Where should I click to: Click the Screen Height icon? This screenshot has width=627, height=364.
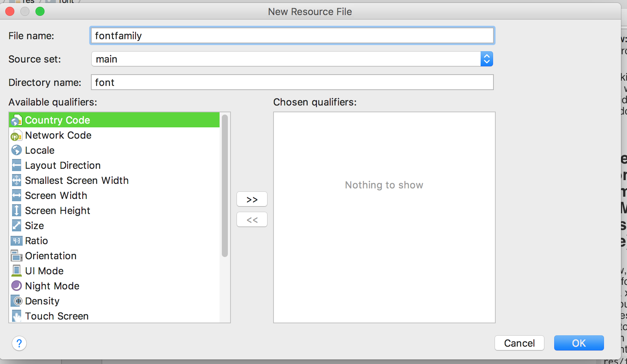(16, 211)
